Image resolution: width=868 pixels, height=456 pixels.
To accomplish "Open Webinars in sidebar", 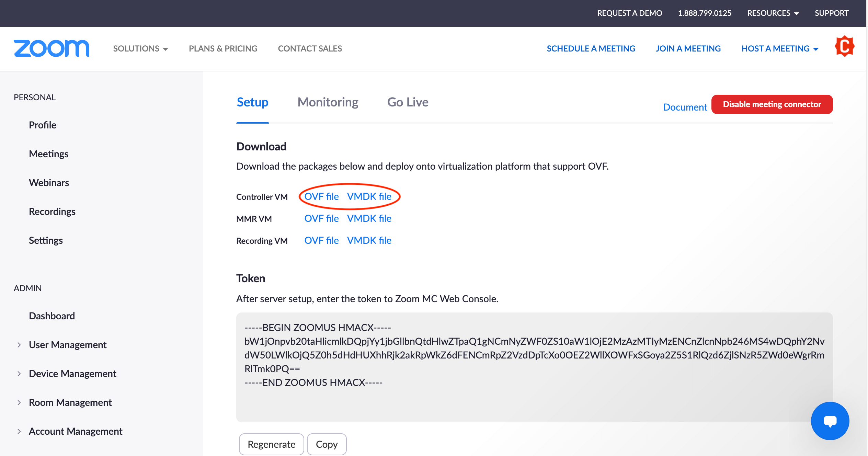I will tap(49, 183).
